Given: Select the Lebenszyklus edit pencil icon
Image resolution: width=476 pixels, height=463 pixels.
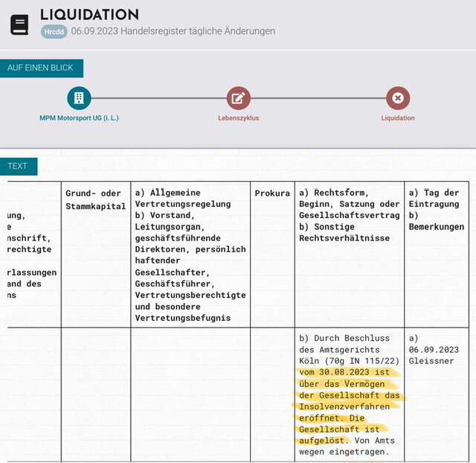Looking at the screenshot, I should [x=238, y=98].
